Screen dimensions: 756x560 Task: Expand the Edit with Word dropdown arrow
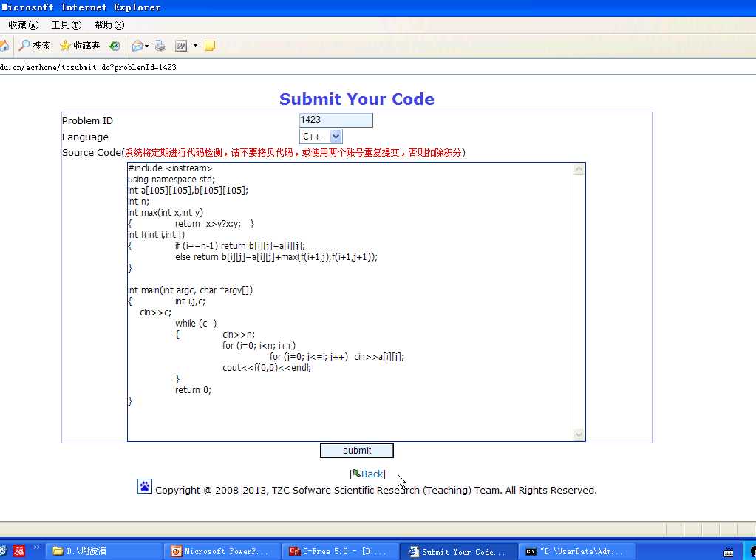(x=195, y=46)
